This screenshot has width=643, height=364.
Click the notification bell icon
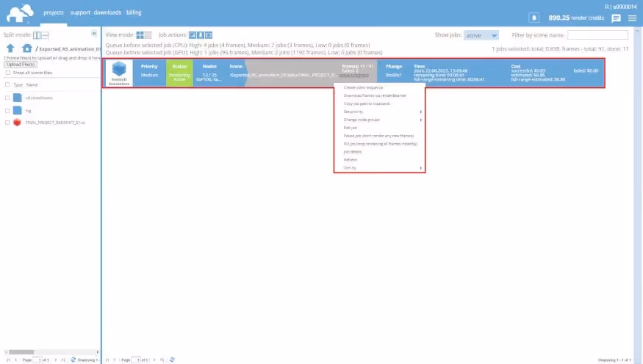click(534, 18)
